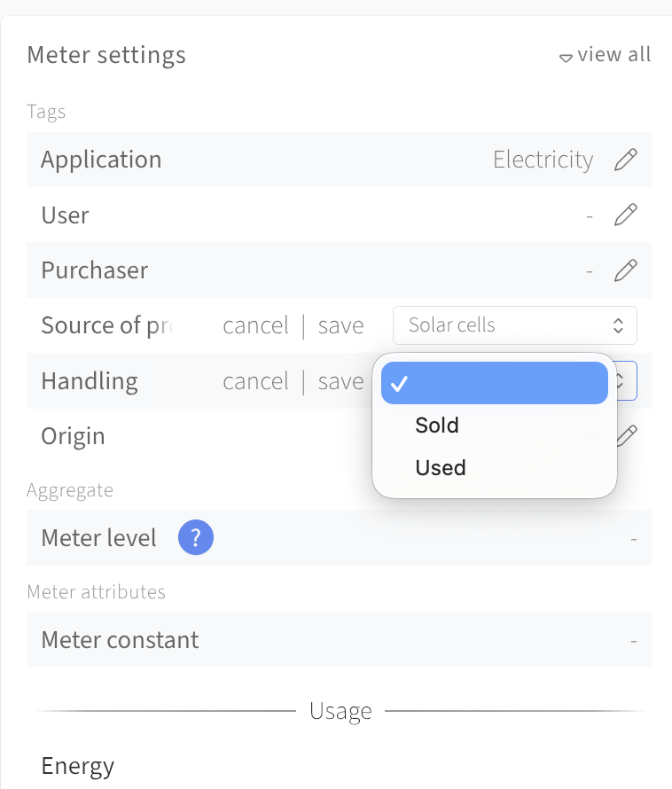Image resolution: width=672 pixels, height=789 pixels.
Task: Edit the Application tag with pencil icon
Action: 626,160
